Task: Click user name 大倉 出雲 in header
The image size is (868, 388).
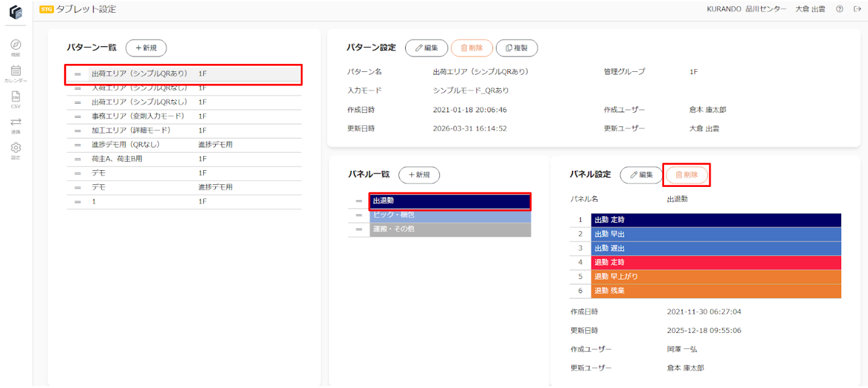Action: pyautogui.click(x=810, y=9)
